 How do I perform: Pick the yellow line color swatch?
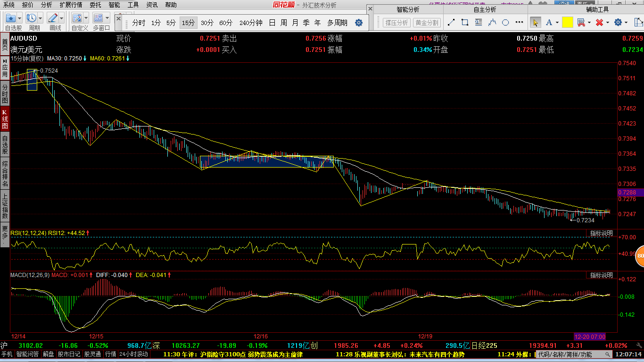click(567, 22)
